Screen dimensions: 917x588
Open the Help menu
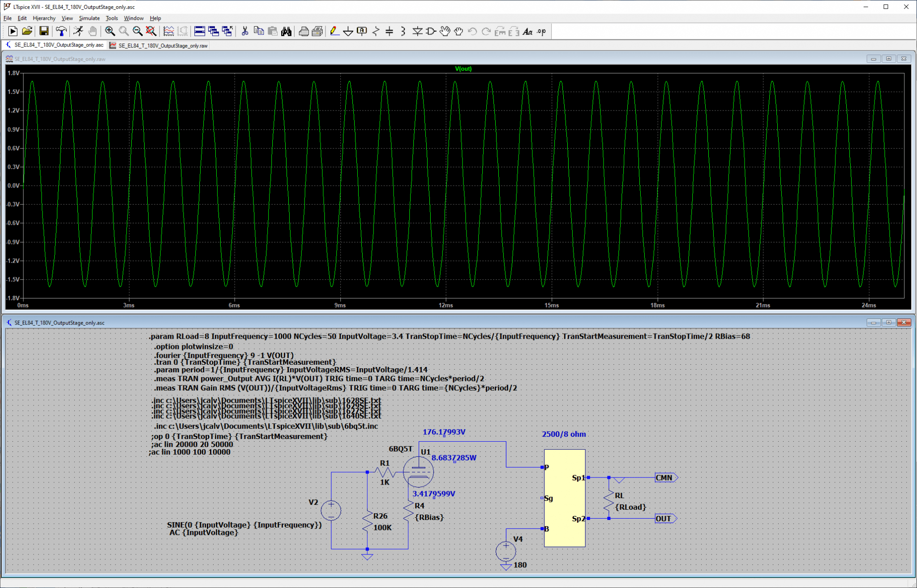(x=155, y=18)
